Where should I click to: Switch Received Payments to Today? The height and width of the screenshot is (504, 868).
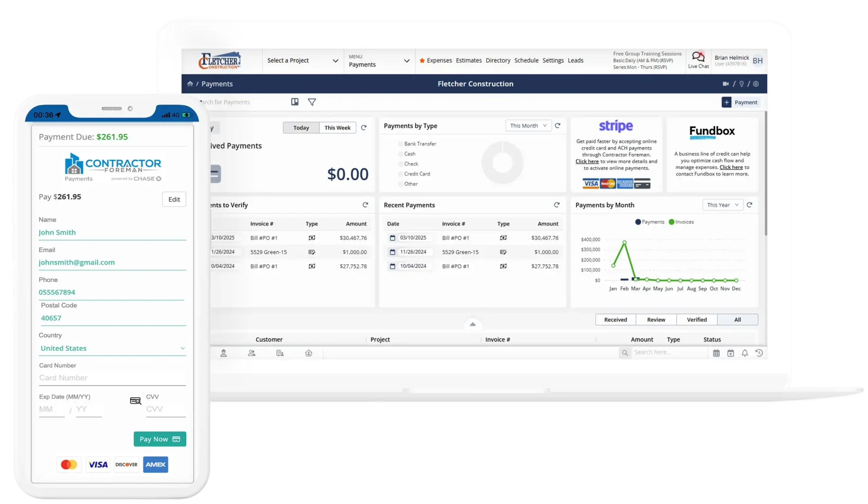coord(301,128)
